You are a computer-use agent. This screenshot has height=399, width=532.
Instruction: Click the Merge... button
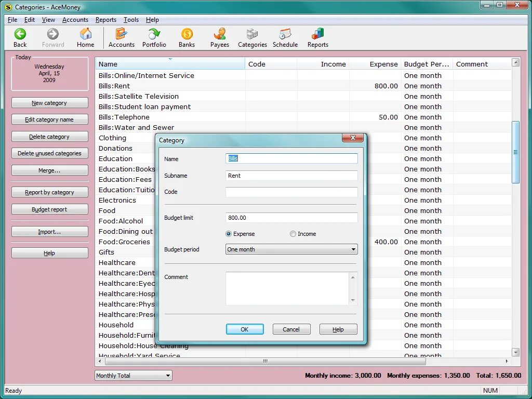49,170
